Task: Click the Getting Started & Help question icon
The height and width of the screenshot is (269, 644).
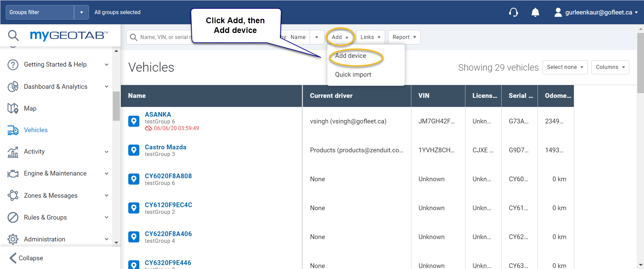Action: pos(13,65)
